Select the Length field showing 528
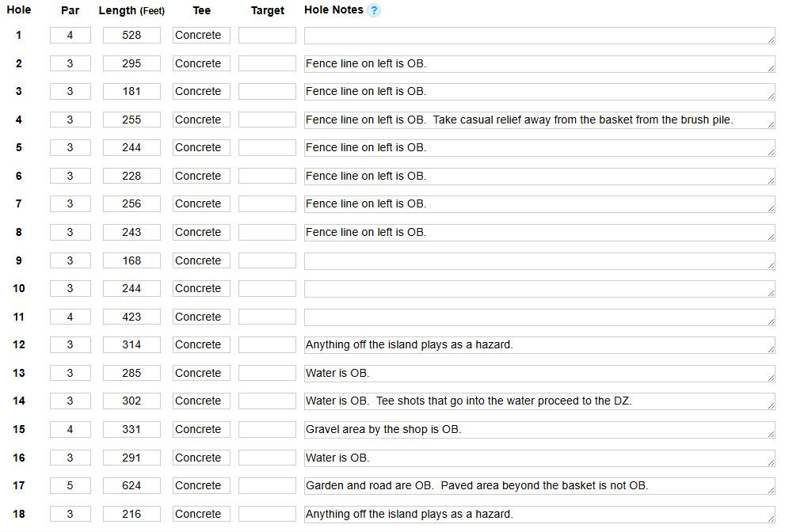 (131, 36)
